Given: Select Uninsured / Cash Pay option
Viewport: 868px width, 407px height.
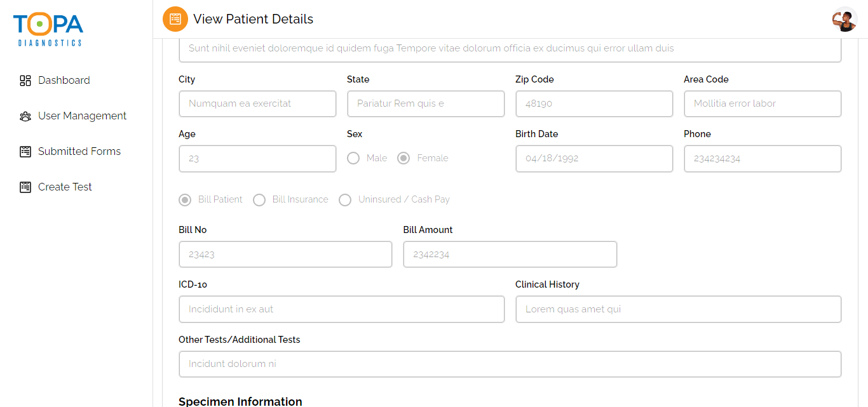Looking at the screenshot, I should coord(345,200).
